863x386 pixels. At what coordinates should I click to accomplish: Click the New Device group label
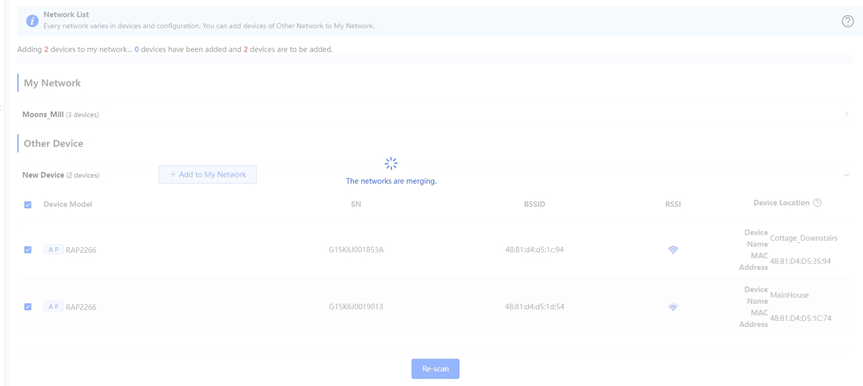pyautogui.click(x=61, y=175)
